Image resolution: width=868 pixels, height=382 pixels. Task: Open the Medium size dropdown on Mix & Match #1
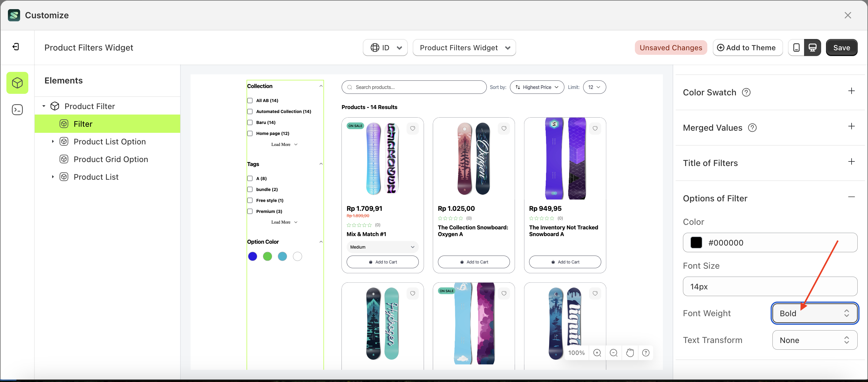pyautogui.click(x=382, y=247)
